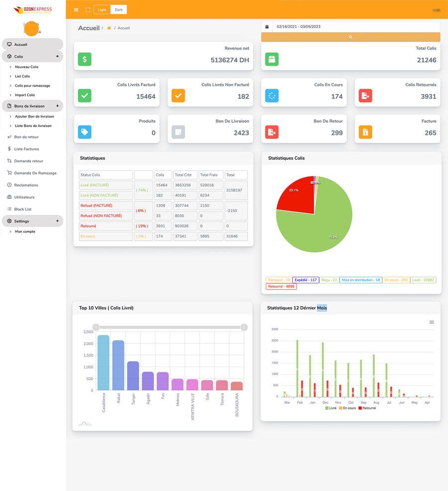Screen dimensions: 448x491
Task: Click the green Revenue net dollar icon
Action: tap(85, 59)
